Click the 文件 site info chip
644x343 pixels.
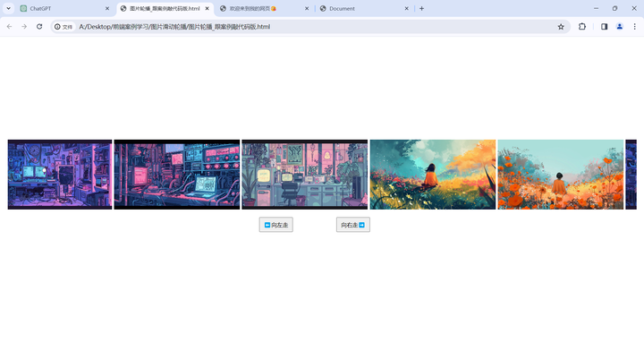point(64,27)
